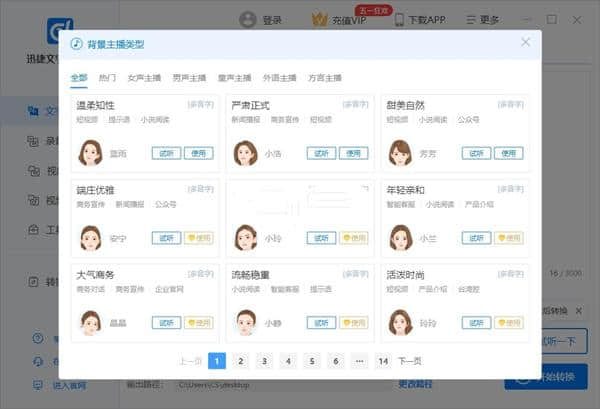Viewport: 600px width, 409px height.
Task: Click 下一页 to go next page
Action: click(410, 361)
